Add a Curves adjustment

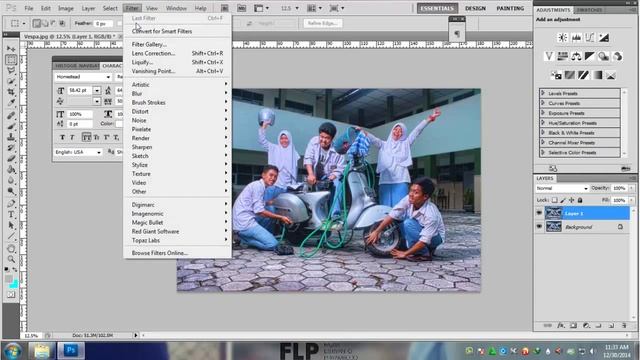590,38
